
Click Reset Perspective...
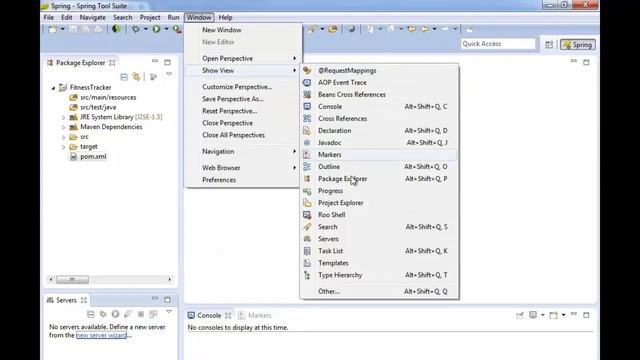click(x=242, y=111)
